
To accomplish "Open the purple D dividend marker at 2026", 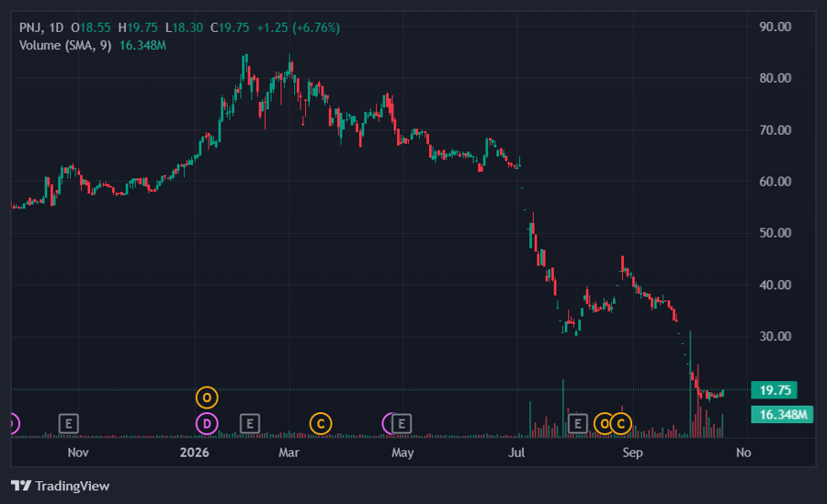I will [207, 423].
